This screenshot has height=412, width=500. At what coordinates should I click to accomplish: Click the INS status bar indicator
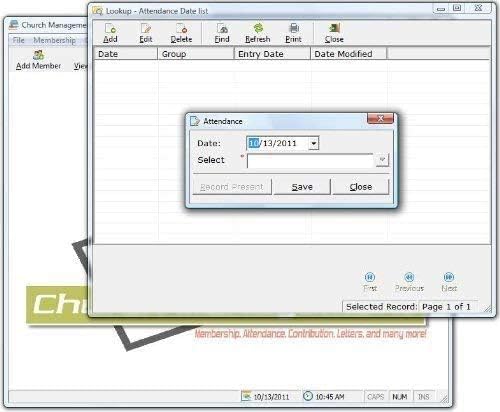coord(423,397)
